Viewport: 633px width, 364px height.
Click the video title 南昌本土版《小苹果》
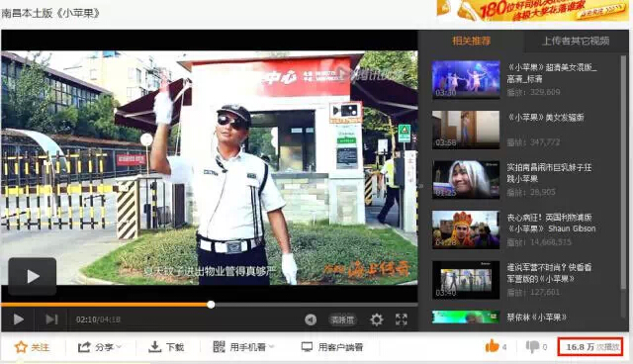point(50,13)
